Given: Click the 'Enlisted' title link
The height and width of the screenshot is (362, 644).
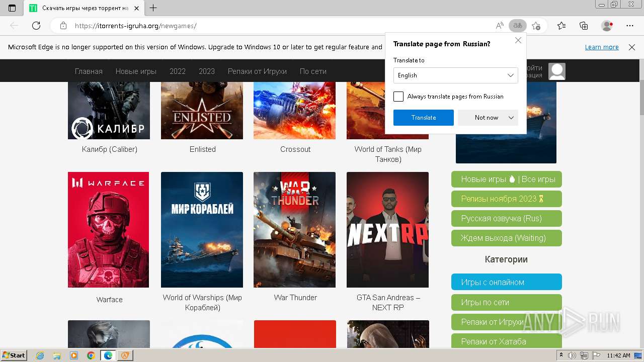Looking at the screenshot, I should (x=203, y=149).
